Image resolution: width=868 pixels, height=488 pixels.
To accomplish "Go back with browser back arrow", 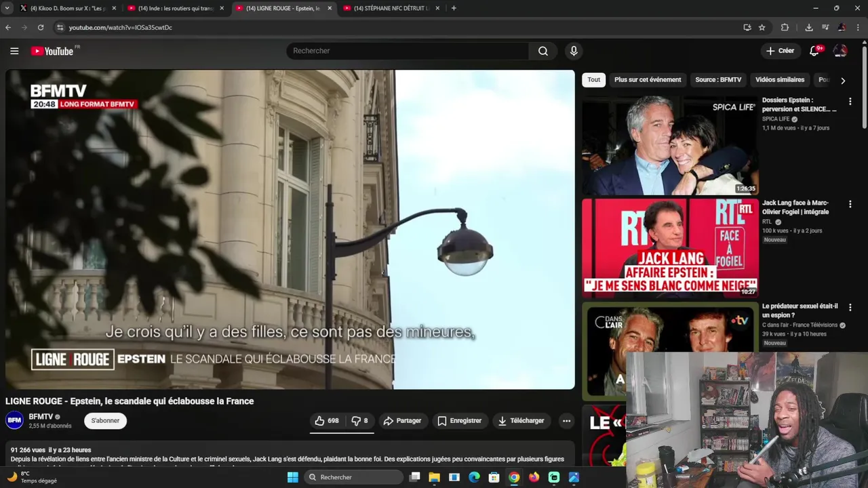I will tap(8, 28).
